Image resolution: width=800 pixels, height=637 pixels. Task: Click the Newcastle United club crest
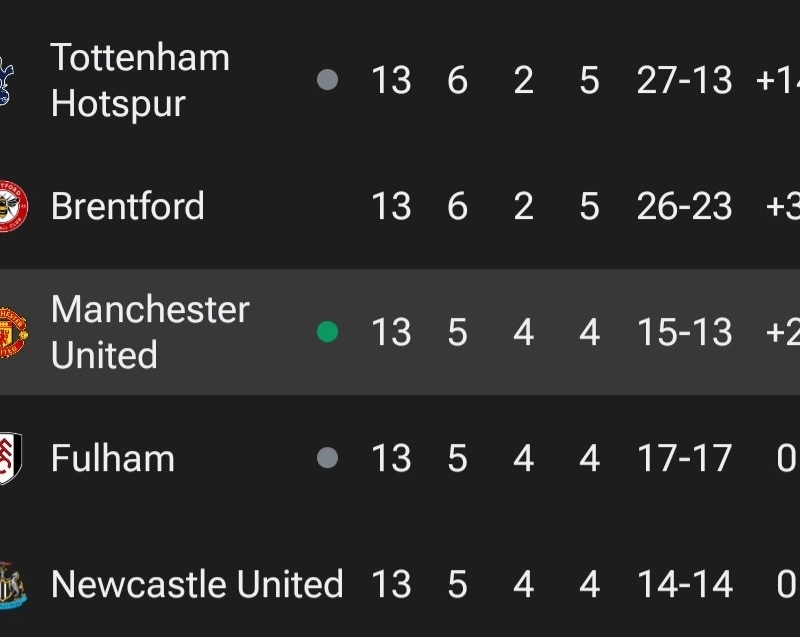(12, 585)
